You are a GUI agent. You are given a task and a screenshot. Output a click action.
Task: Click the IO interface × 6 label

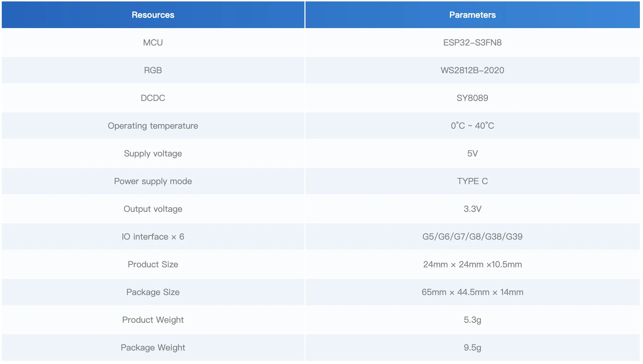coord(153,237)
